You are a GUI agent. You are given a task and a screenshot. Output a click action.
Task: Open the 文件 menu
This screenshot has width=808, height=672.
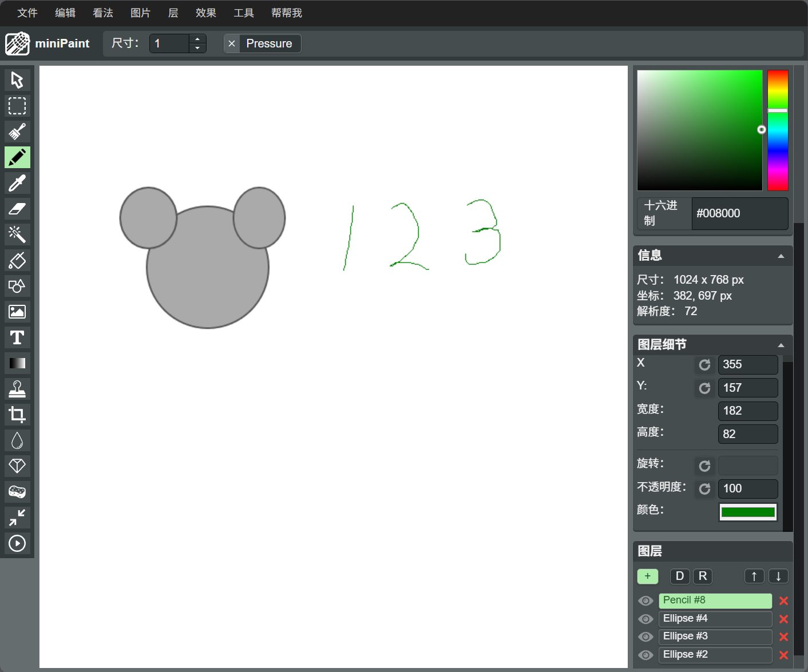(x=27, y=13)
